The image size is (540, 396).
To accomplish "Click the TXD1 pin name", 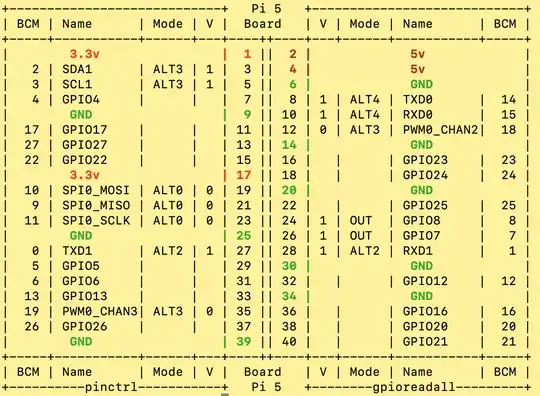I will point(77,251).
